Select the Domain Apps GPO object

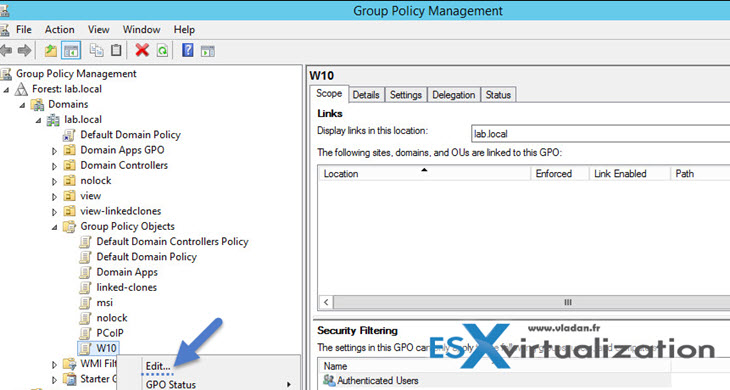tap(127, 272)
